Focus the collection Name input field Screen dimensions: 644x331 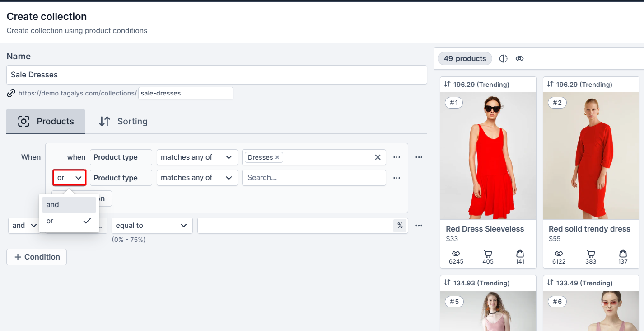(217, 75)
